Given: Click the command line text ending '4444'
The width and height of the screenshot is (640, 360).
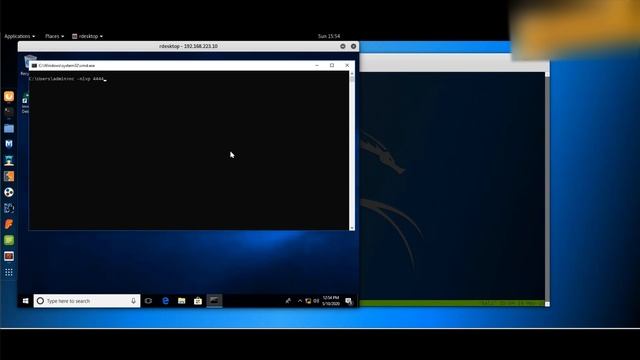Looking at the screenshot, I should tap(67, 79).
